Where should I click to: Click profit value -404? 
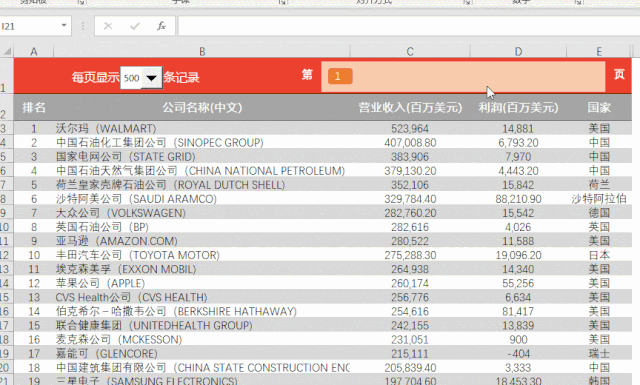[518, 354]
